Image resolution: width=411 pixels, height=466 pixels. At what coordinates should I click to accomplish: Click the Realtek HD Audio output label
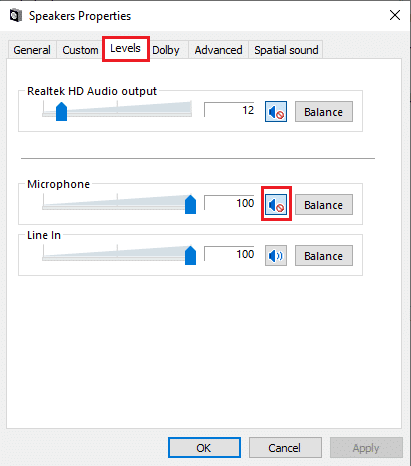[92, 91]
